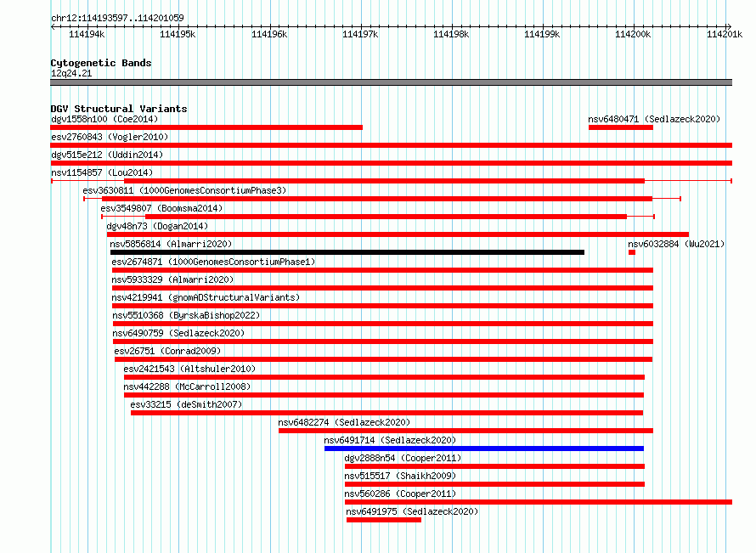Click the nsv6491975 (Sedlazeck2020) label
The image size is (756, 553).
point(412,511)
